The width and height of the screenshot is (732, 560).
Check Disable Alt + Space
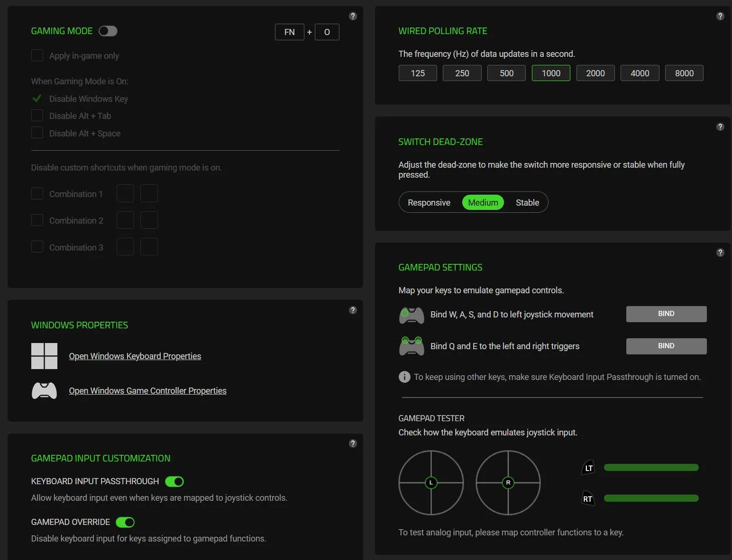point(37,133)
